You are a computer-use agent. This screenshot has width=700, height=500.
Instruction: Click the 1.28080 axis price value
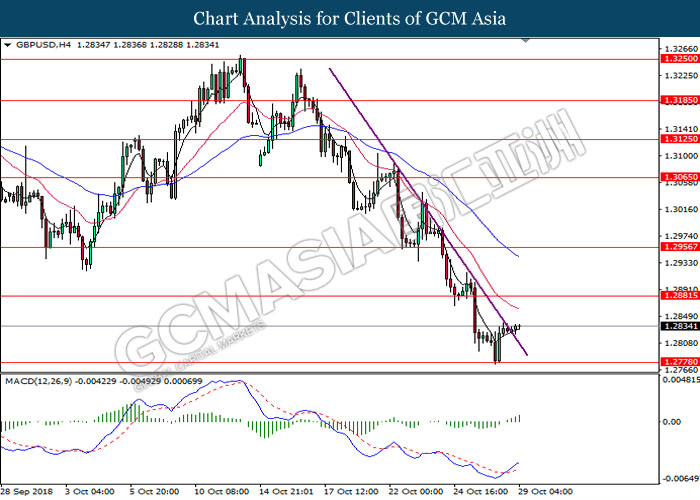[x=681, y=343]
